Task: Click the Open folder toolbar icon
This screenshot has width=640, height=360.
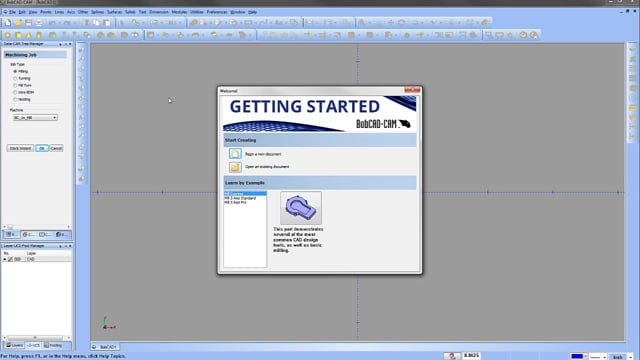Action: coord(18,23)
